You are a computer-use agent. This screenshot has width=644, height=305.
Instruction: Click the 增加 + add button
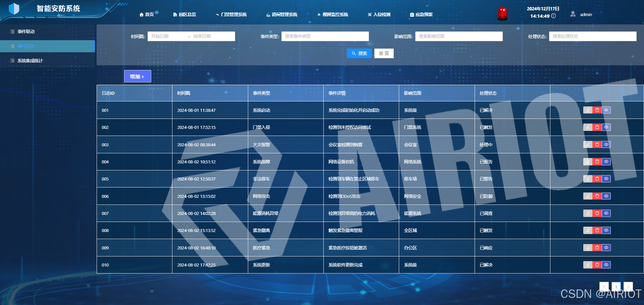(137, 76)
